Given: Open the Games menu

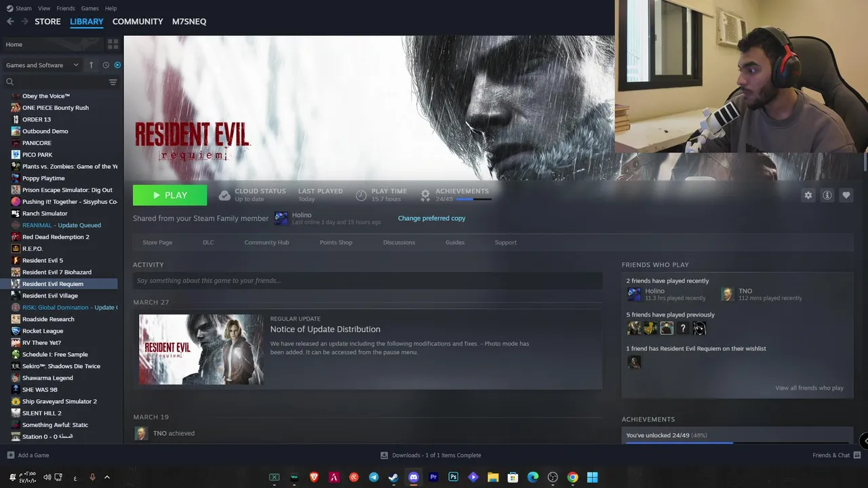Looking at the screenshot, I should [90, 8].
